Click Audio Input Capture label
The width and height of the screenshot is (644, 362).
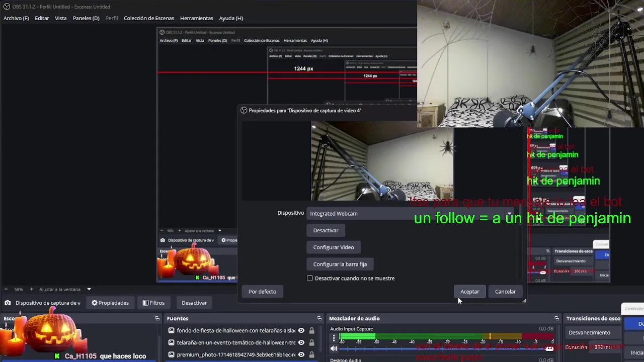(352, 329)
